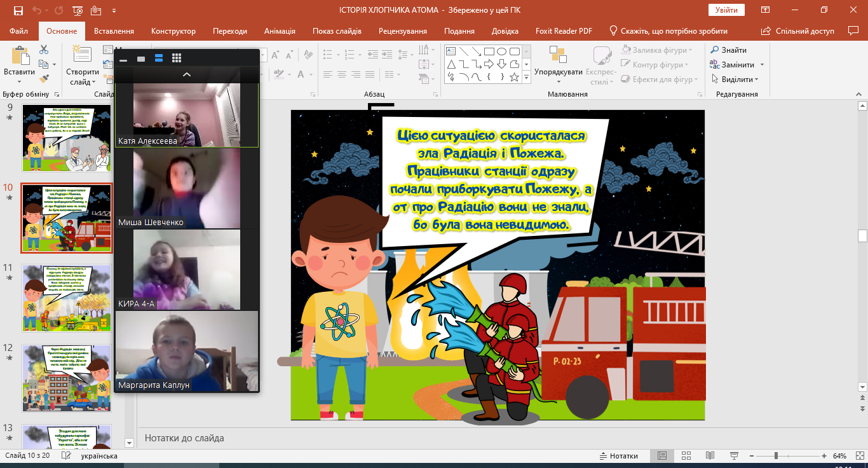This screenshot has width=868, height=468.
Task: Switch to the Конструктор tab
Action: pos(173,31)
